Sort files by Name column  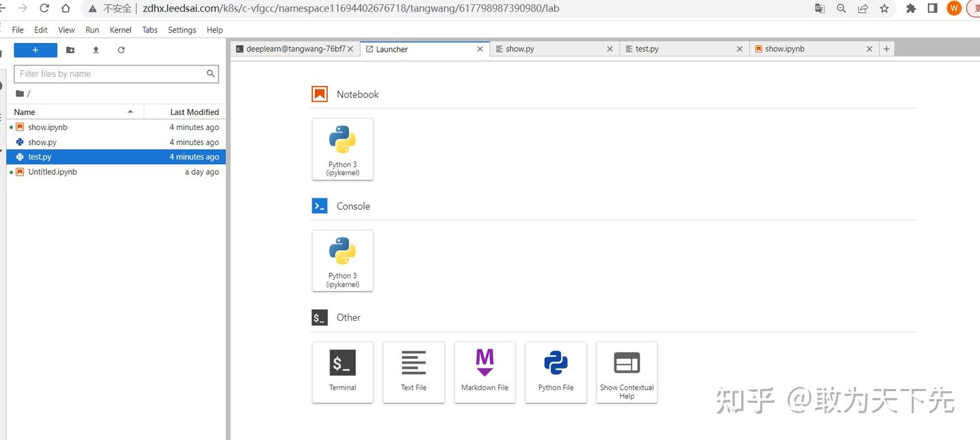75,112
